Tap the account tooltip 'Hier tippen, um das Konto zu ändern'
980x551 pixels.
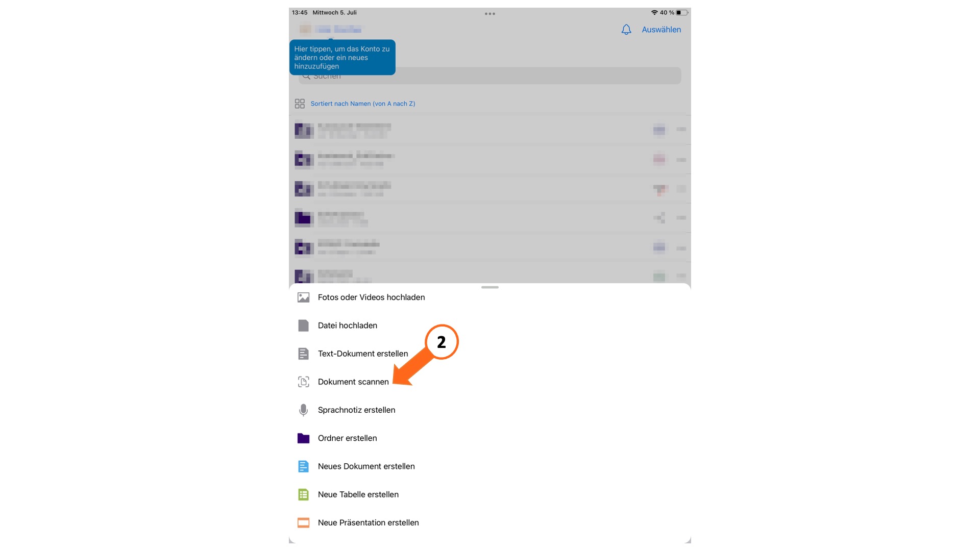coord(342,57)
